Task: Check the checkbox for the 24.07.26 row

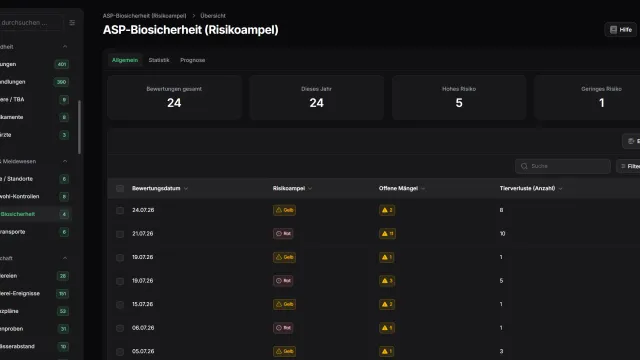Action: click(120, 211)
